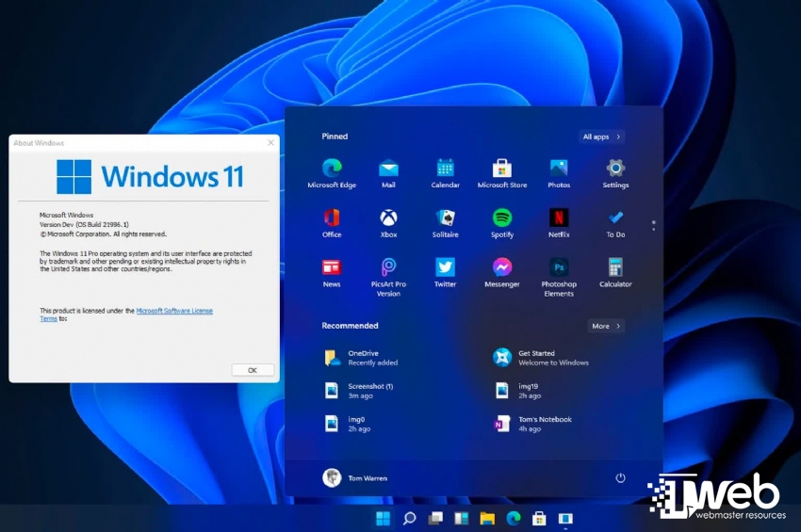Open Microsoft Store from taskbar

point(539,518)
